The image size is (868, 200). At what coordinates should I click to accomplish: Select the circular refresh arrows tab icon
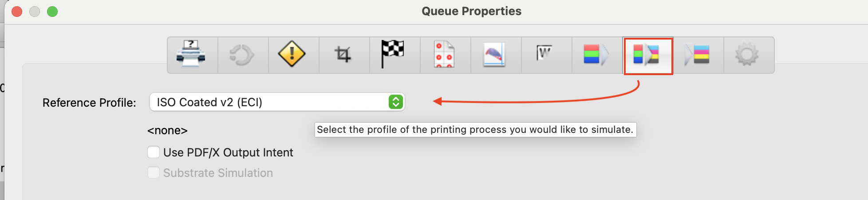(243, 55)
